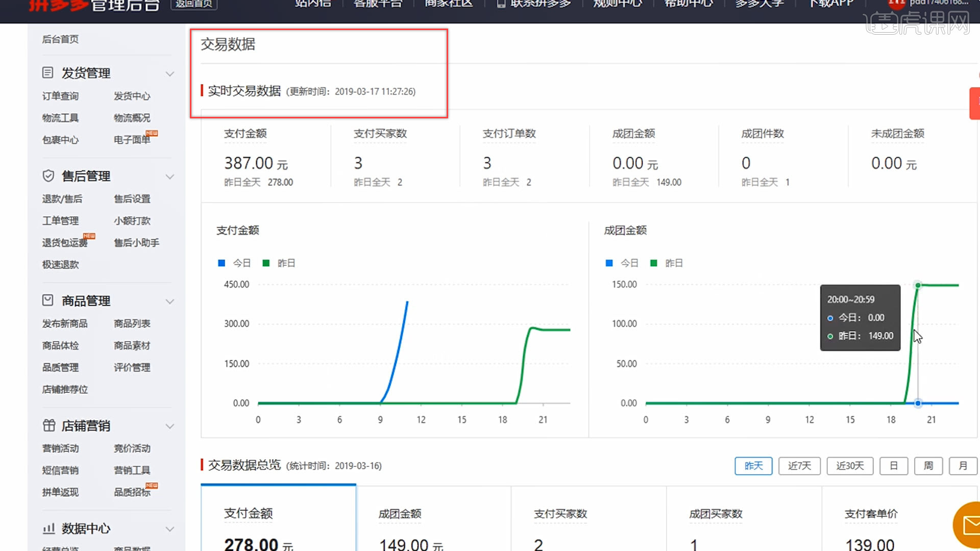The width and height of the screenshot is (980, 551).
Task: Open 包裹中心
Action: coord(60,140)
